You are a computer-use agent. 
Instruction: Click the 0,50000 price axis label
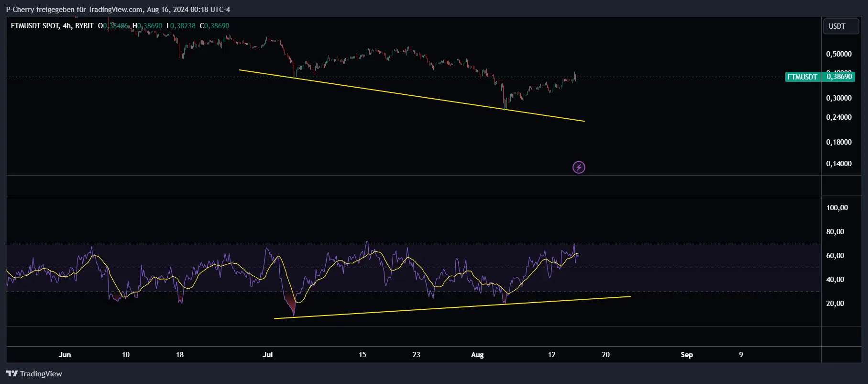tap(839, 54)
